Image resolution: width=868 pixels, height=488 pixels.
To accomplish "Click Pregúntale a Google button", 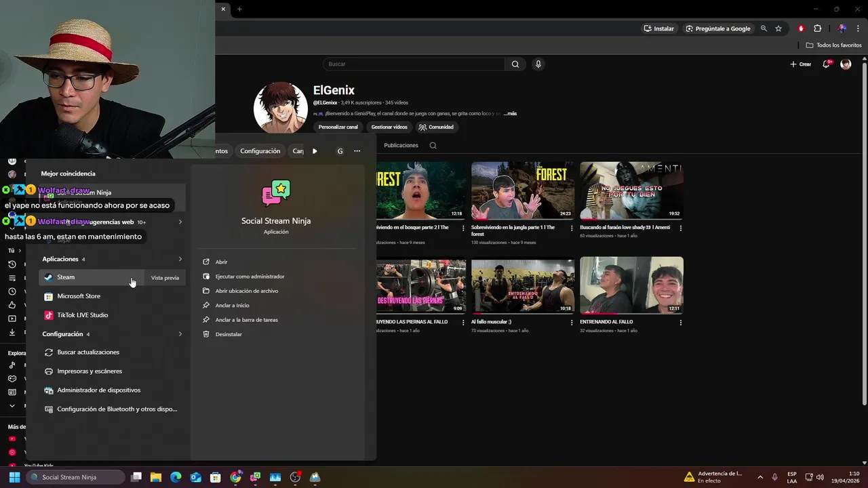I will 718,28.
